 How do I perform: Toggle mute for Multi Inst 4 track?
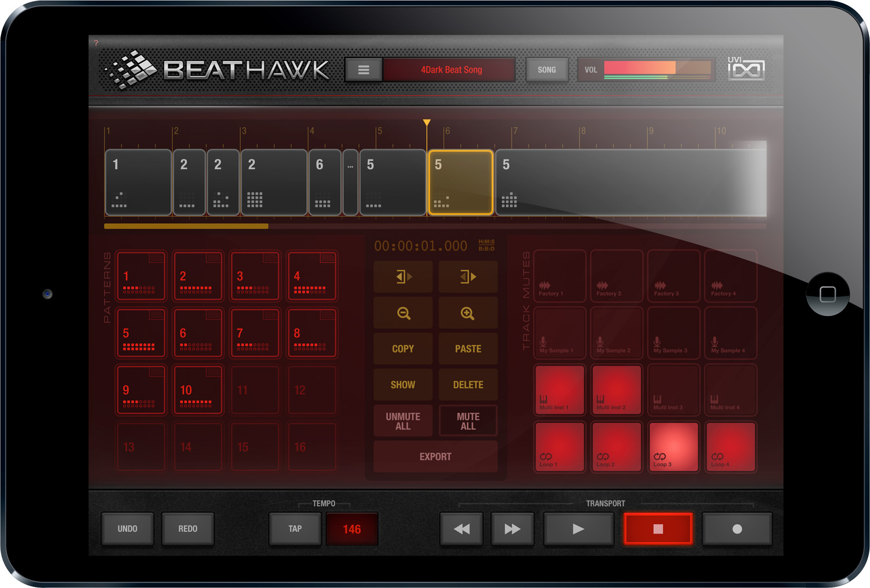click(731, 390)
